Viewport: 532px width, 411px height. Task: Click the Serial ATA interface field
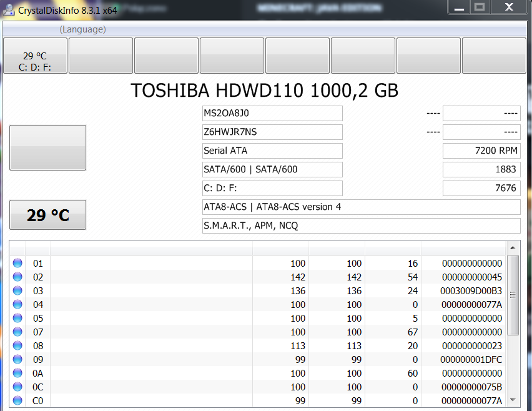click(x=272, y=151)
